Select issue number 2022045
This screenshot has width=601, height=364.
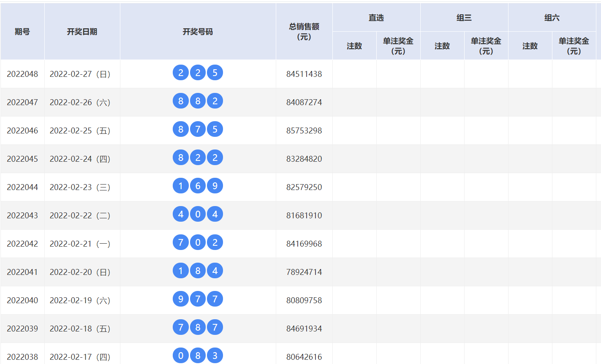22,159
